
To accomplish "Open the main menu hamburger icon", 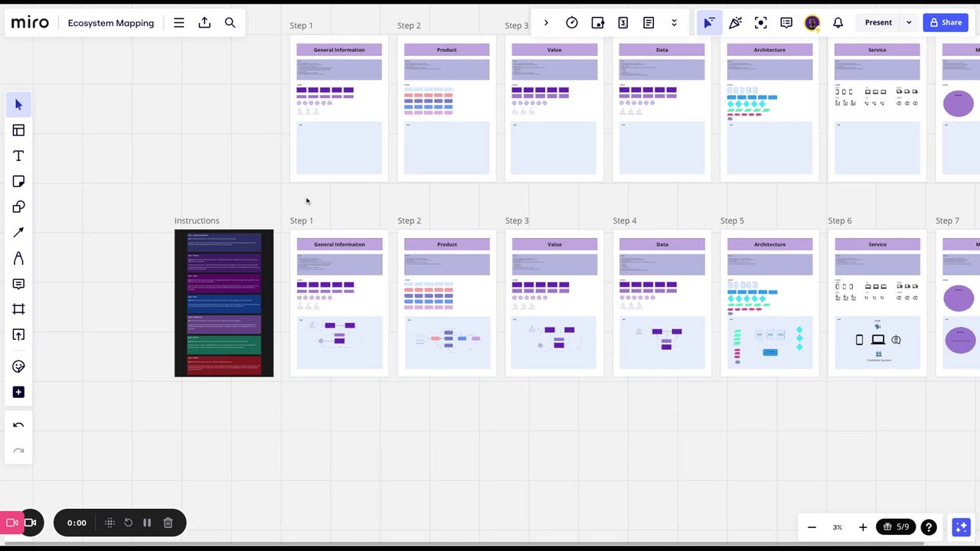I will click(178, 23).
